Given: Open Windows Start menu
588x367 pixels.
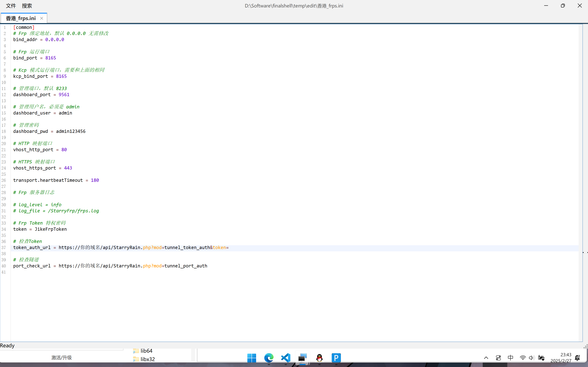Looking at the screenshot, I should tap(252, 358).
